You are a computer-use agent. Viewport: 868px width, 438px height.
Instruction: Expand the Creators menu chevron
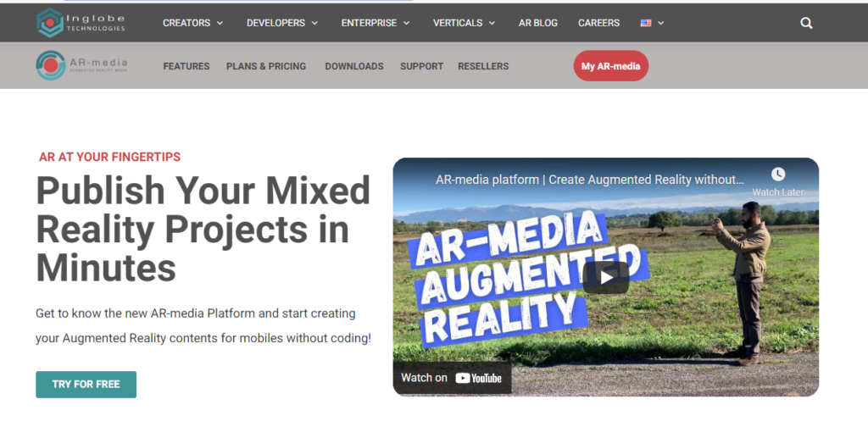click(x=220, y=23)
